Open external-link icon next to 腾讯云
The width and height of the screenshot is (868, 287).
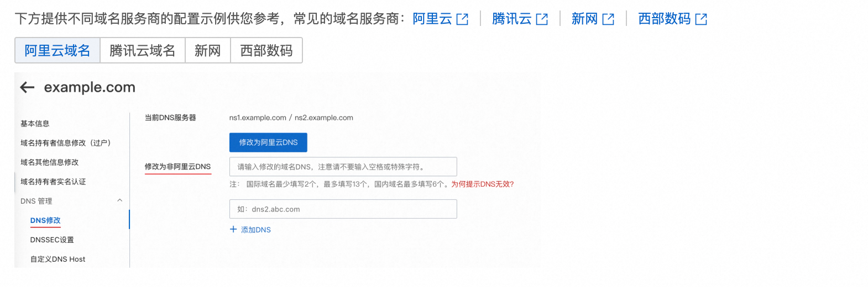(542, 19)
